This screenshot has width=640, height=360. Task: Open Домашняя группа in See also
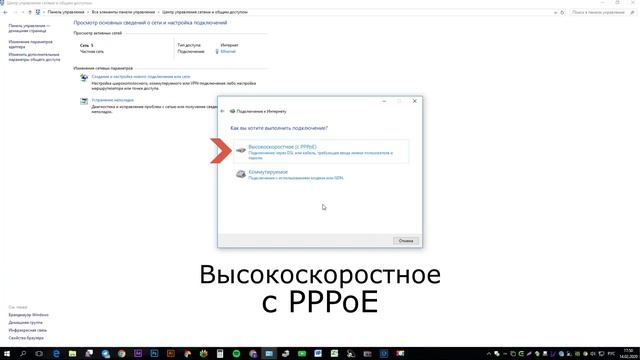[x=25, y=322]
